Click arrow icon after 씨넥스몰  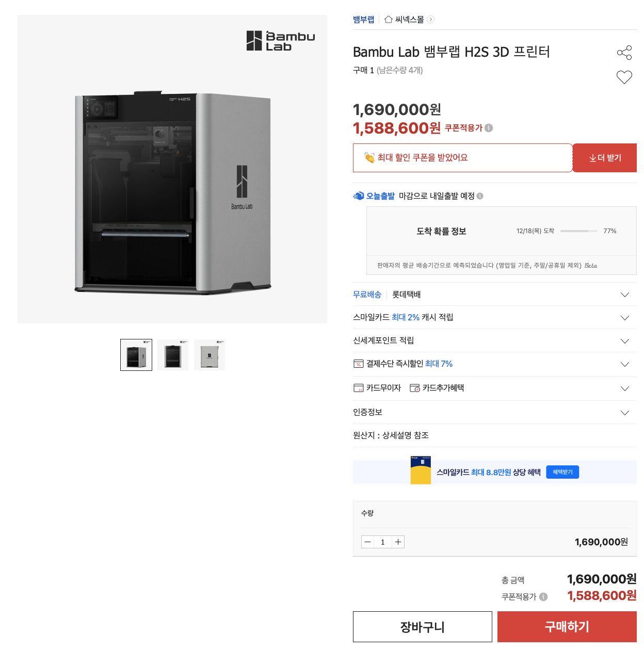pyautogui.click(x=431, y=20)
